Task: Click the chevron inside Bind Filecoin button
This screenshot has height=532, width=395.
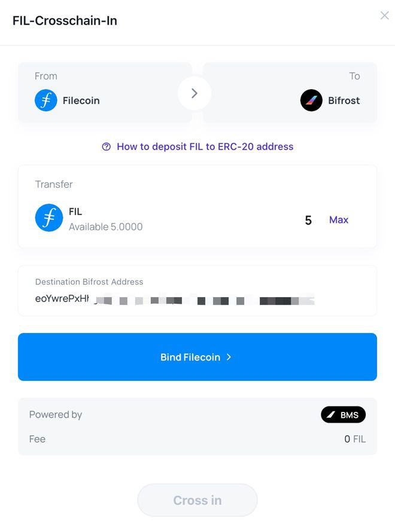Action: pos(228,356)
